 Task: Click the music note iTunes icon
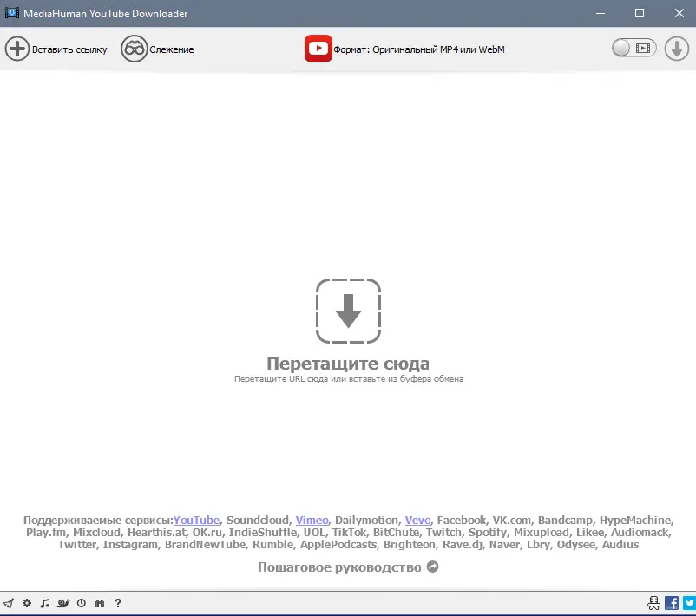click(45, 602)
